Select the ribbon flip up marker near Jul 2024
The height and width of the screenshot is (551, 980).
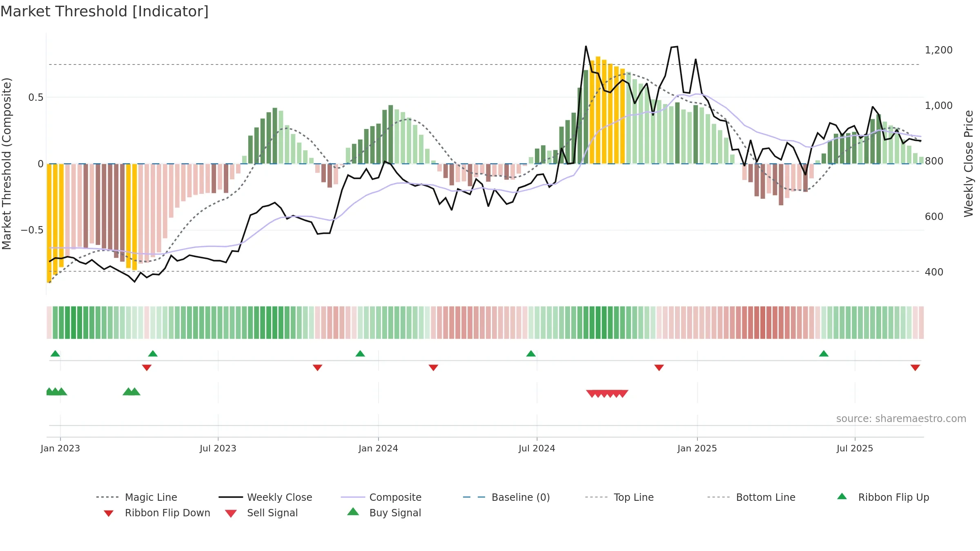(x=531, y=353)
